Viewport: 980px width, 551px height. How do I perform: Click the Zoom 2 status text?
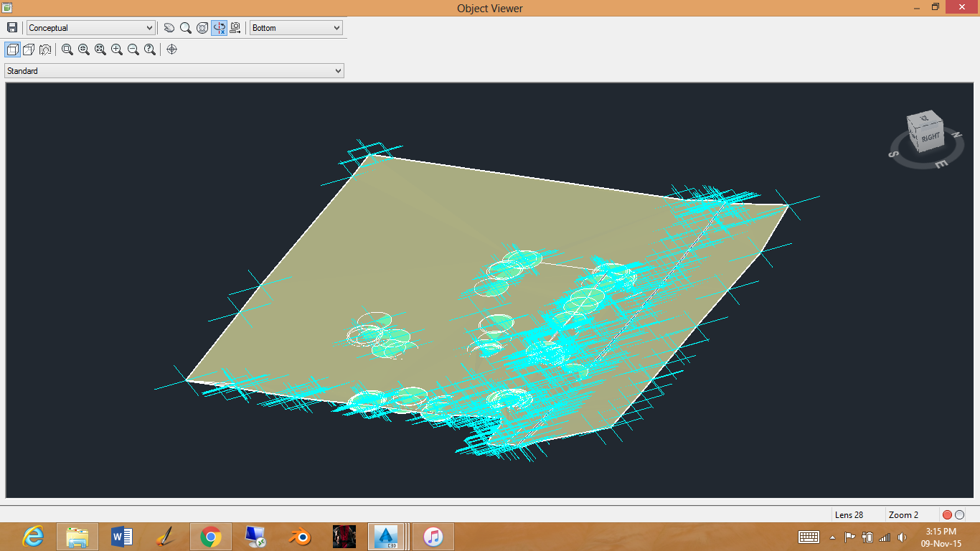903,515
